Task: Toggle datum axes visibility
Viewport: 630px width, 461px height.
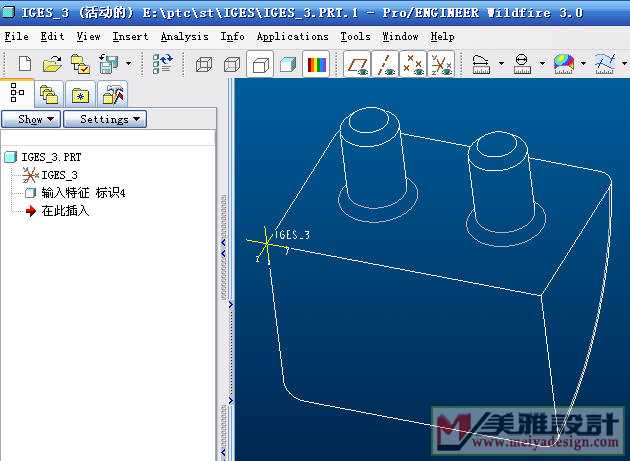Action: (x=385, y=64)
